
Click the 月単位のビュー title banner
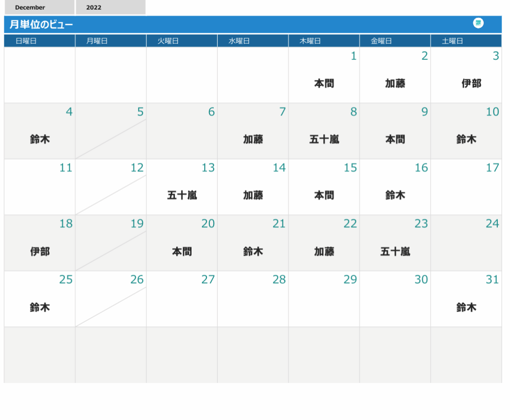41,25
